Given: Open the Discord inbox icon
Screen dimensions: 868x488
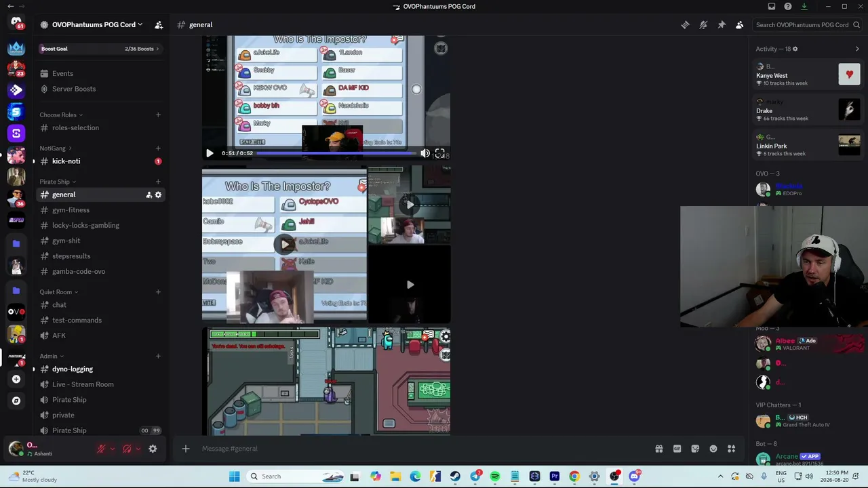Looking at the screenshot, I should [x=772, y=7].
